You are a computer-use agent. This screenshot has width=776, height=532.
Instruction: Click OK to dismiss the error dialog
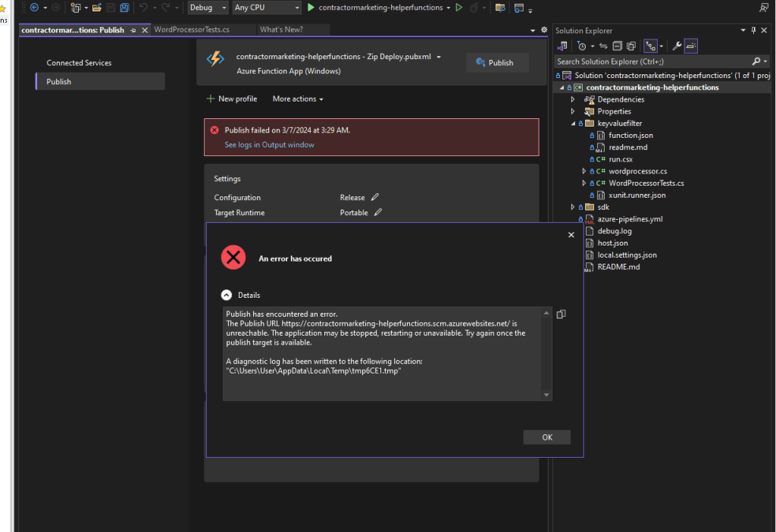coord(547,437)
